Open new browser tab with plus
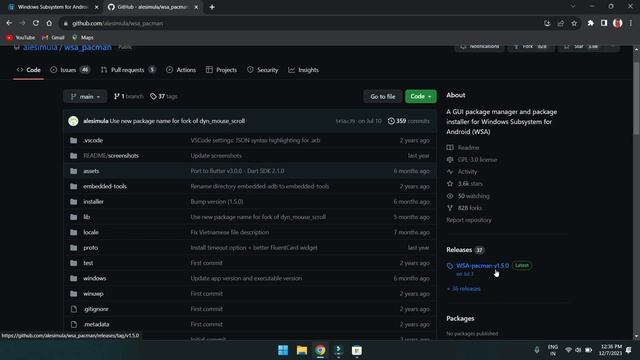This screenshot has height=360, width=640. coord(212,7)
